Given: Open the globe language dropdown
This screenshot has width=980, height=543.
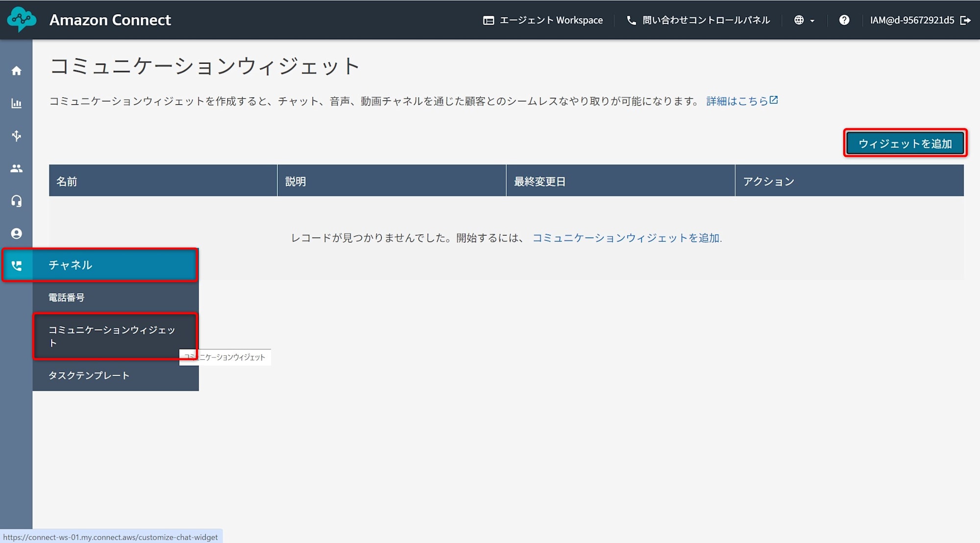Looking at the screenshot, I should click(804, 20).
